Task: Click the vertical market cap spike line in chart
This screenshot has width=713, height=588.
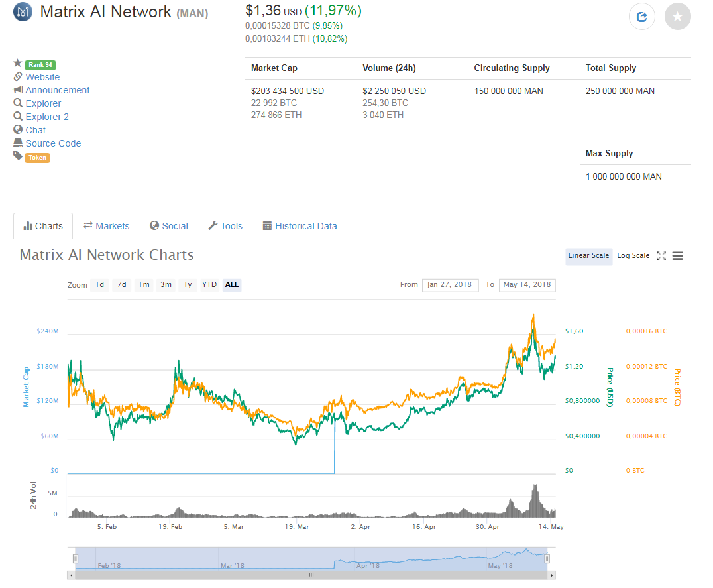Action: pyautogui.click(x=335, y=445)
